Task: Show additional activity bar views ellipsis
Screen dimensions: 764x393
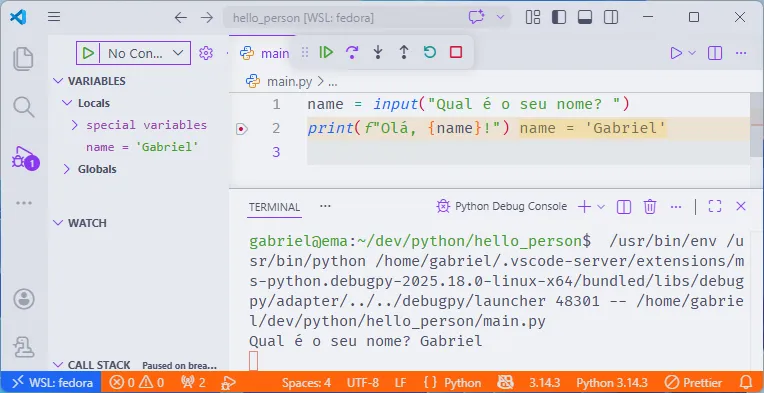Action: [x=23, y=203]
